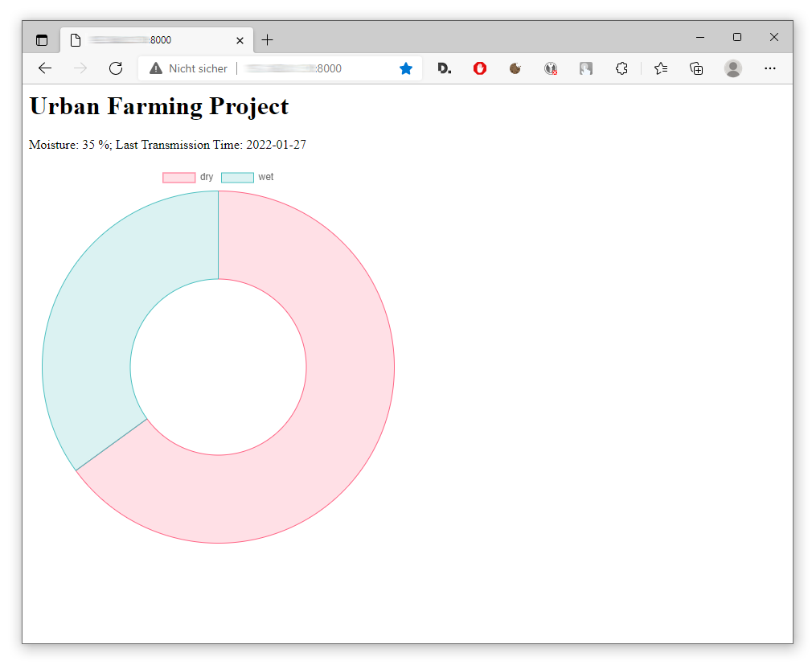Toggle the dry dataset legend item
This screenshot has height=665, width=812.
coord(188,177)
